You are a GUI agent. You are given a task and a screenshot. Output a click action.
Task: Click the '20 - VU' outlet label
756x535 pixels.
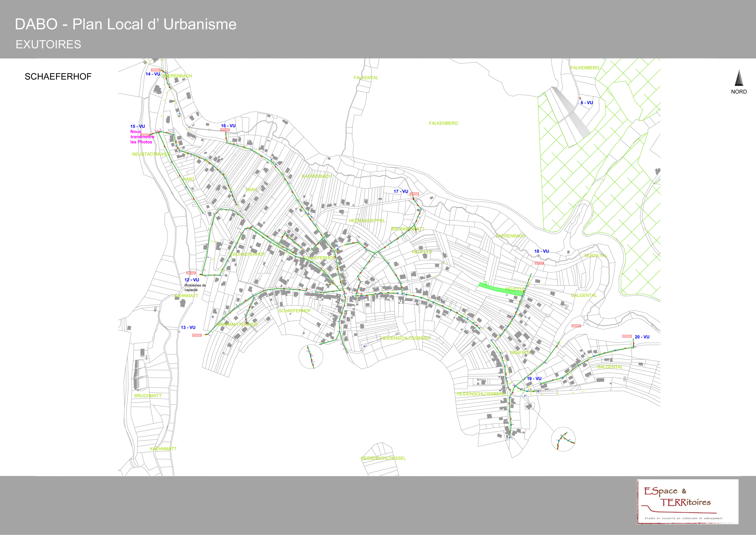(x=642, y=337)
